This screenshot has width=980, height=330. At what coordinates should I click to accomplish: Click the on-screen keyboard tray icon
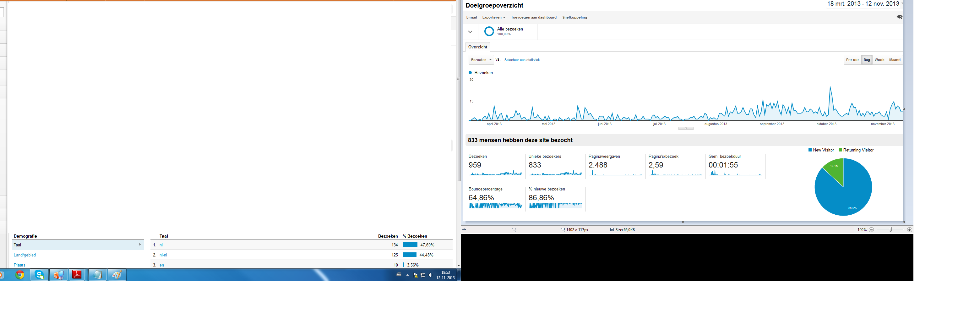click(399, 274)
